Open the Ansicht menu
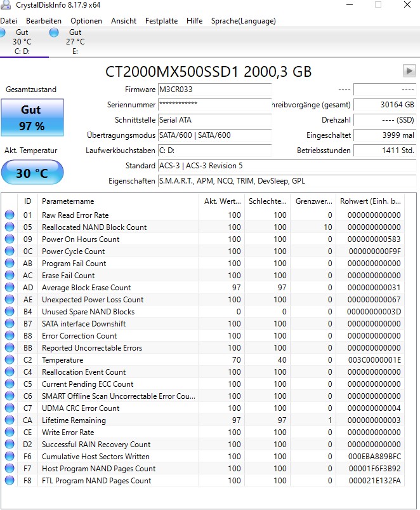This screenshot has width=420, height=510. (124, 21)
